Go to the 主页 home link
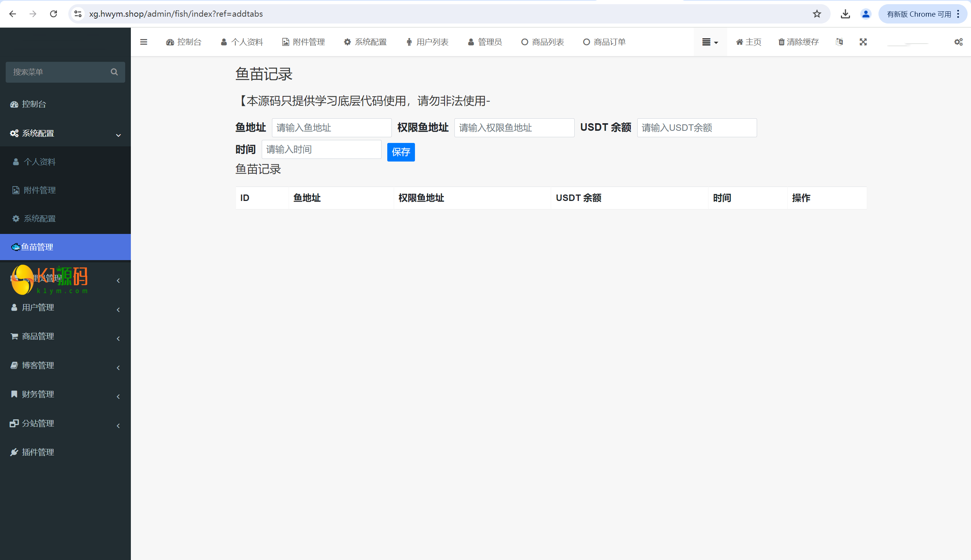Screen dimensions: 971x560 748,42
